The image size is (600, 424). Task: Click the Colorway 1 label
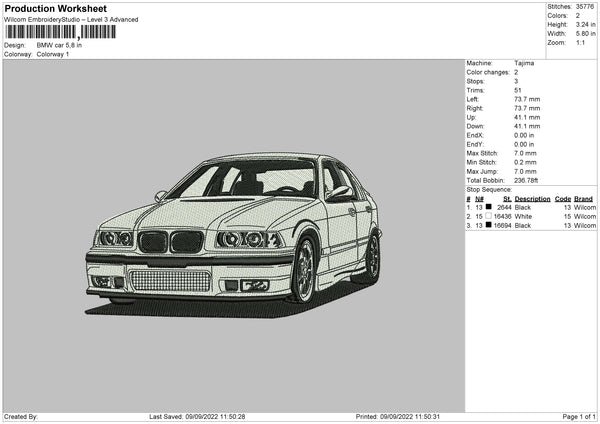pos(53,54)
